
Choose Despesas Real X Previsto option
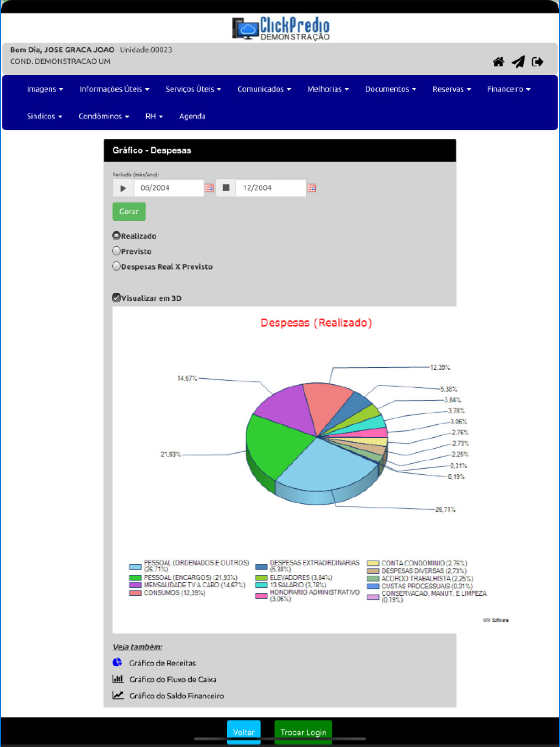coord(116,266)
